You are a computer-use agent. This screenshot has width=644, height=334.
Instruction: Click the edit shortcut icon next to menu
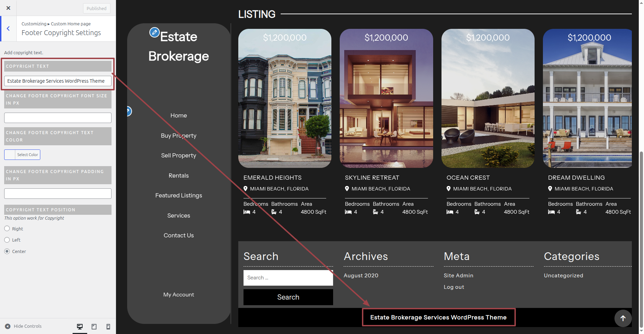point(129,111)
